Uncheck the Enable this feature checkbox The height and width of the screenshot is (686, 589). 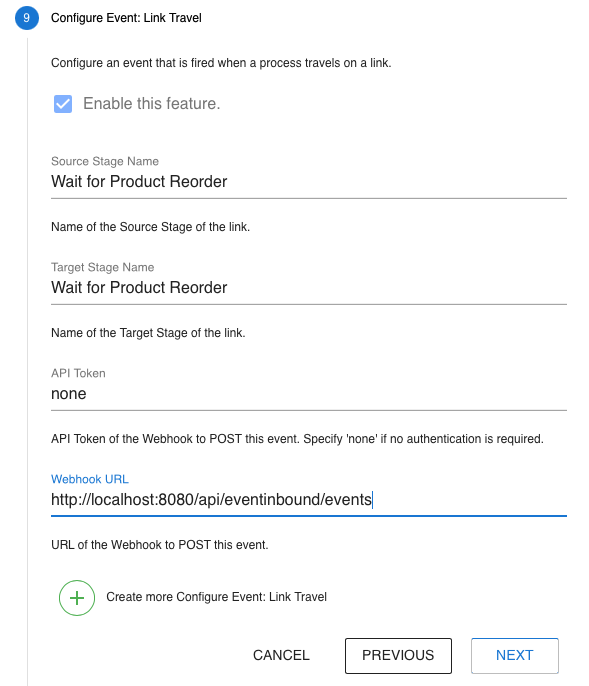[63, 104]
